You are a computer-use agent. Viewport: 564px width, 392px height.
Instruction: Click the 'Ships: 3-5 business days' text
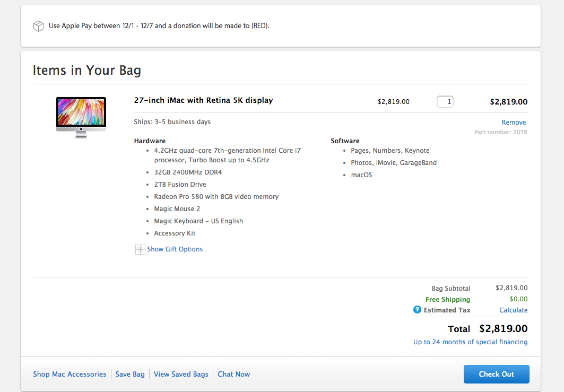pyautogui.click(x=172, y=122)
